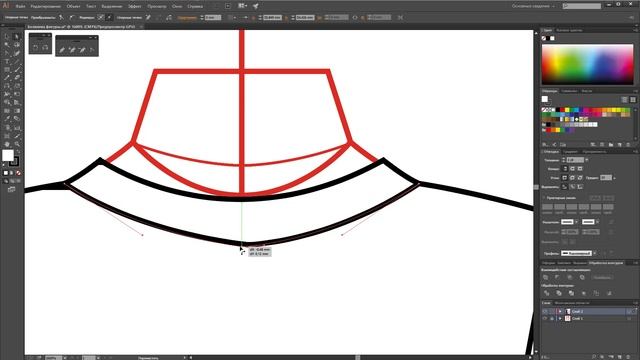The width and height of the screenshot is (640, 360).
Task: Open the Объект menu
Action: click(x=73, y=7)
